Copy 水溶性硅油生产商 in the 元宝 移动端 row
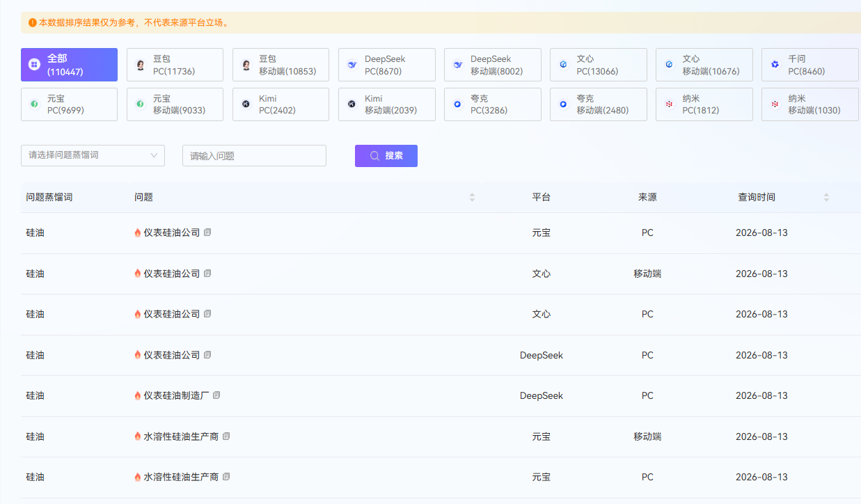861x504 pixels. click(226, 436)
